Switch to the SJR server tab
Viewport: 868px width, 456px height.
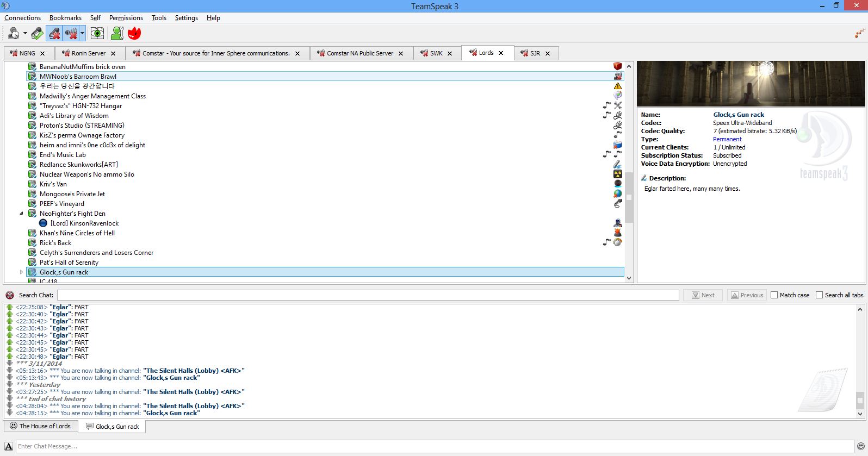tap(535, 53)
